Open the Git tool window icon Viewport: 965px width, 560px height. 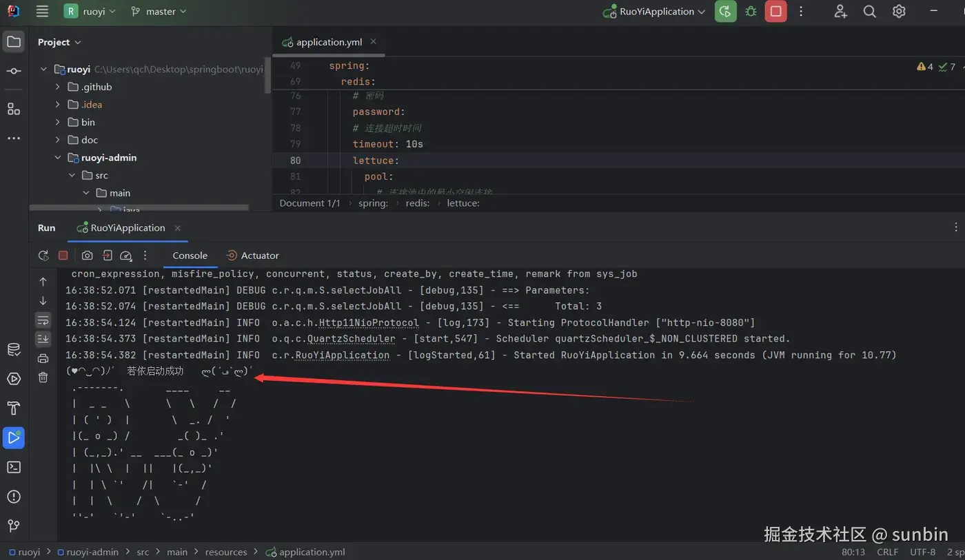[x=14, y=526]
